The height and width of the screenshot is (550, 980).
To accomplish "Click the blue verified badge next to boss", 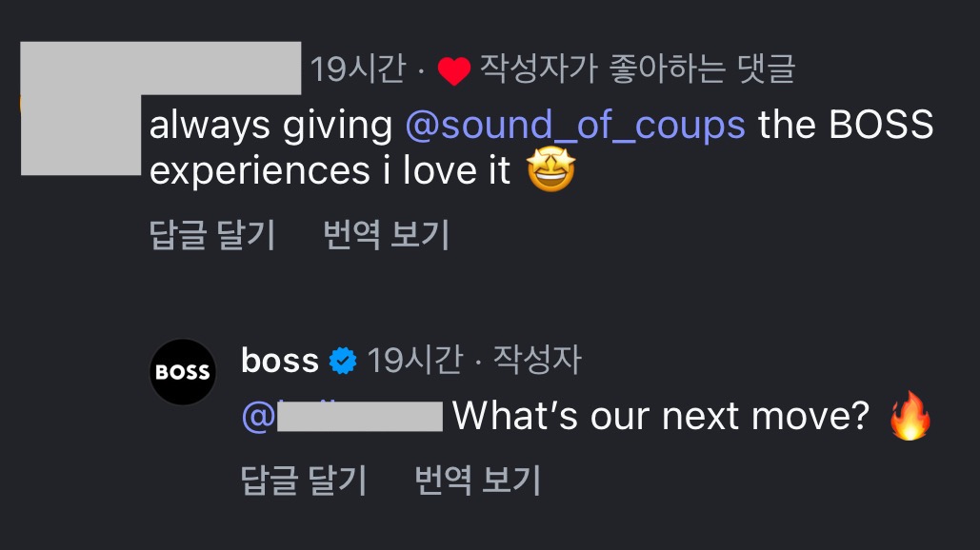I will [x=343, y=361].
